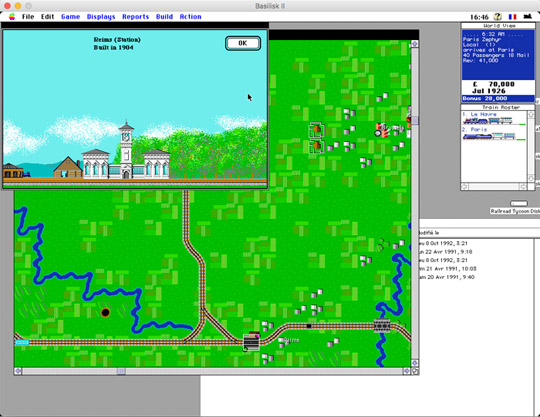
Task: Click the black coal mine circle on map
Action: coord(105,312)
